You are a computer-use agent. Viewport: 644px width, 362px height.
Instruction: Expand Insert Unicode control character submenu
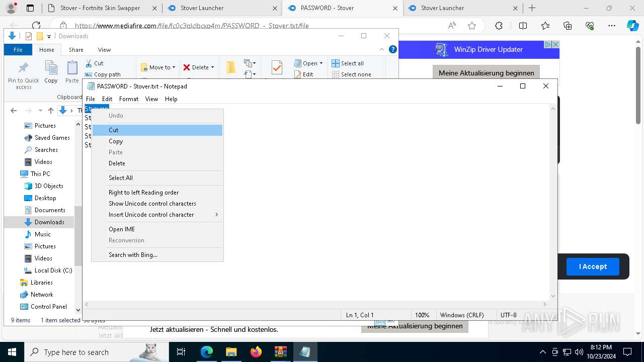[157, 215]
